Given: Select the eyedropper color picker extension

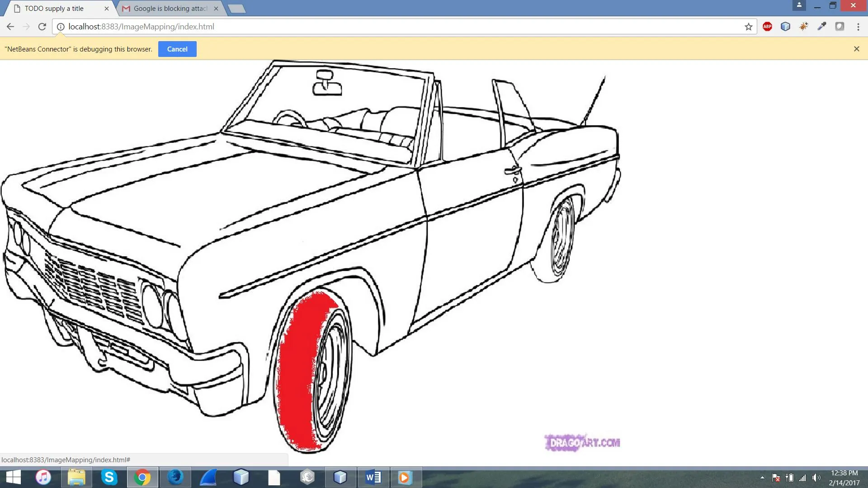Looking at the screenshot, I should tap(821, 27).
